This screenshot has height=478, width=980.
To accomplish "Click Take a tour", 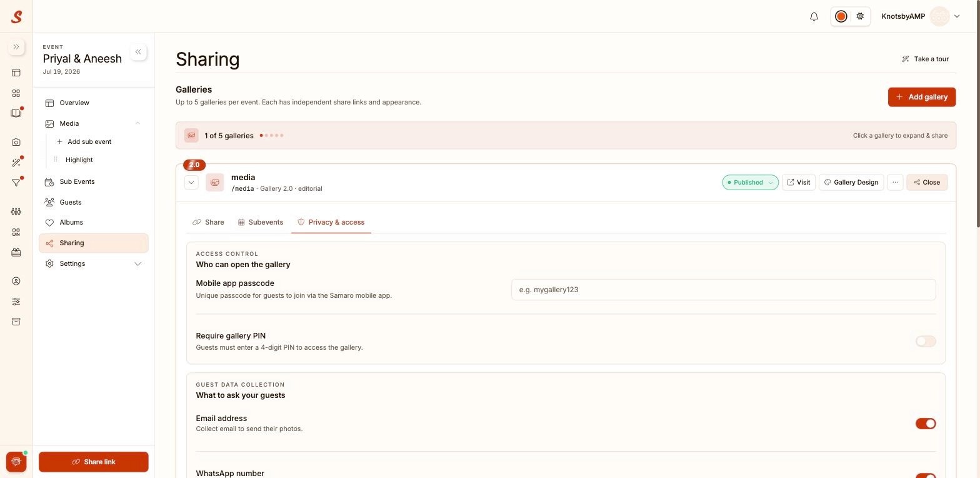I will [x=925, y=59].
